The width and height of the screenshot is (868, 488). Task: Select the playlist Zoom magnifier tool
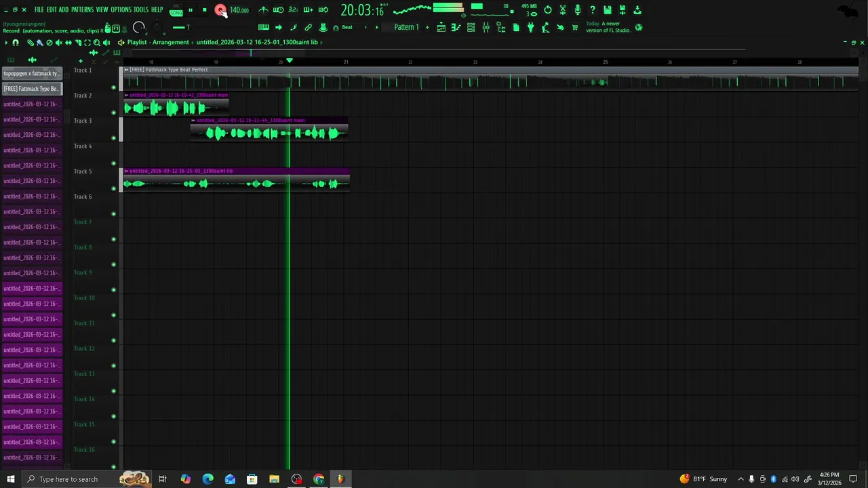pyautogui.click(x=96, y=43)
